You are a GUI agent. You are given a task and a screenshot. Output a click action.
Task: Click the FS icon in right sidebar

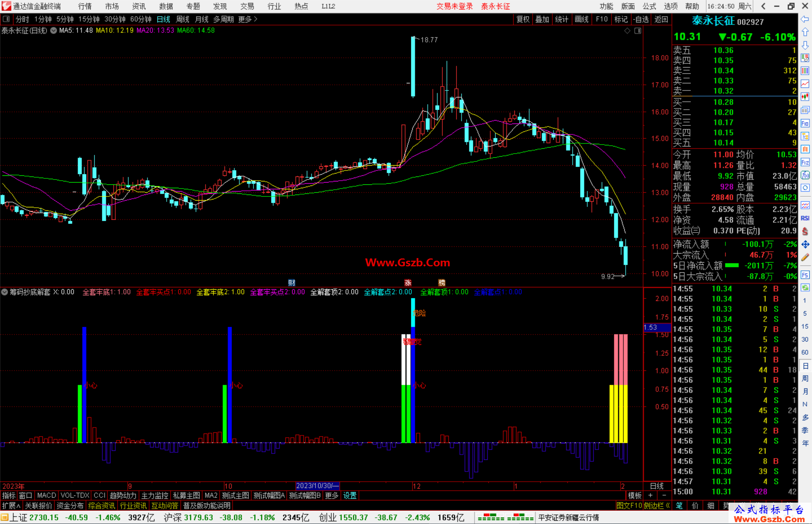(x=805, y=275)
